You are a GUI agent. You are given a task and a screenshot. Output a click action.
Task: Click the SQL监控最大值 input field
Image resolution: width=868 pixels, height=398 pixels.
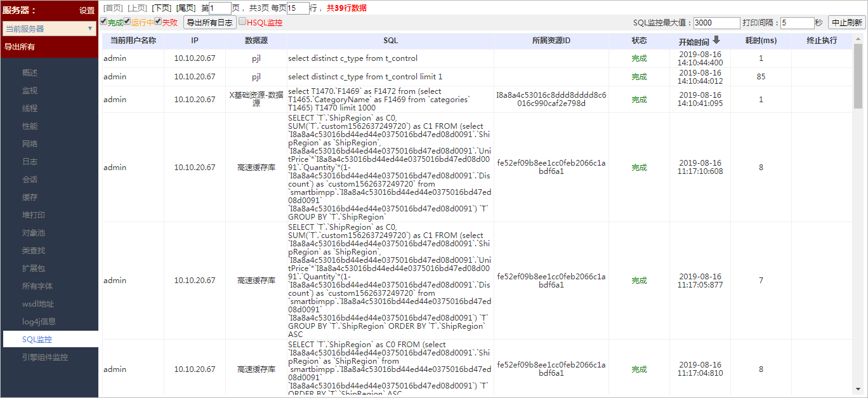[x=716, y=22]
